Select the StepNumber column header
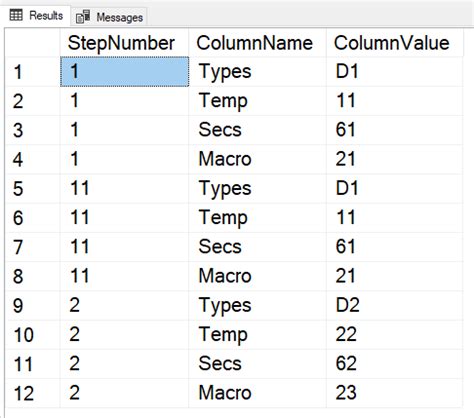The height and width of the screenshot is (418, 474). (x=124, y=43)
